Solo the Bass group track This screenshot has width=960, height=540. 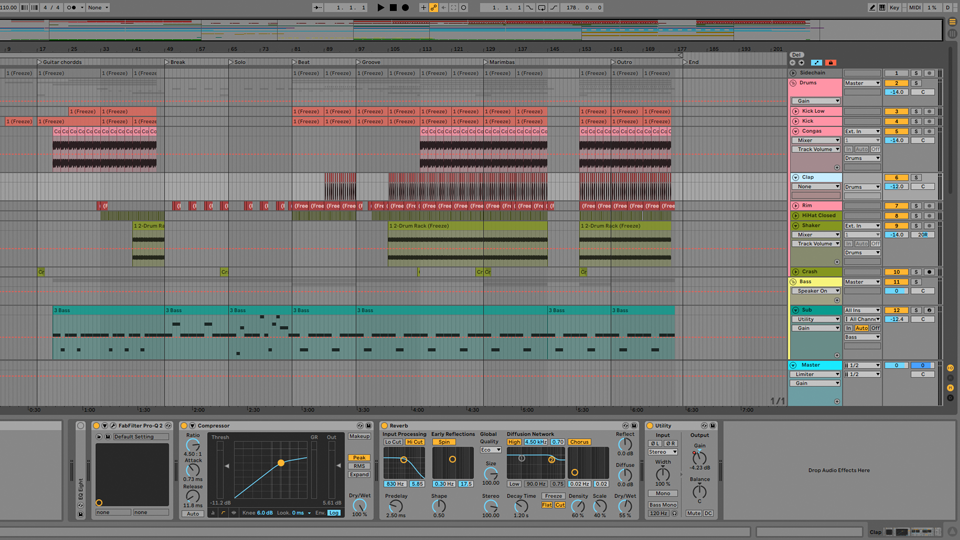click(x=917, y=282)
